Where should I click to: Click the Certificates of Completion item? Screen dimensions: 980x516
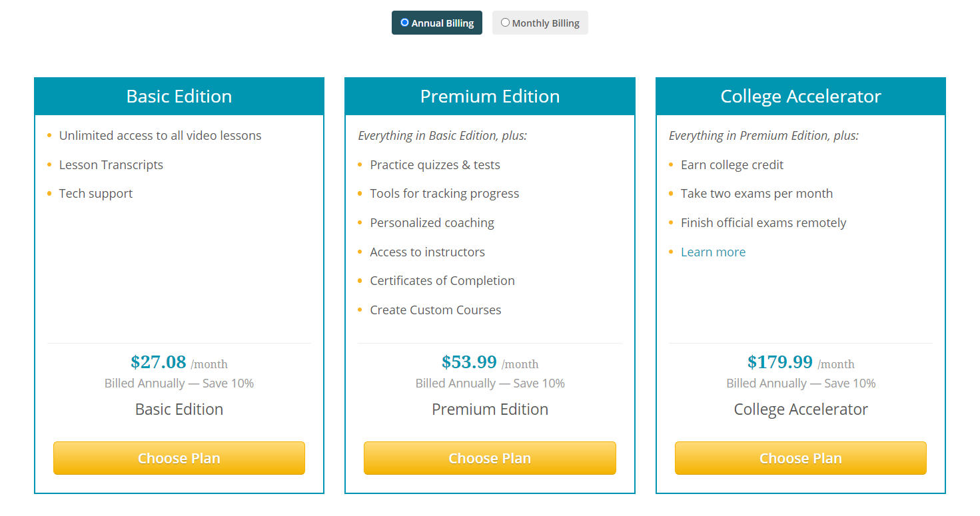pos(442,281)
